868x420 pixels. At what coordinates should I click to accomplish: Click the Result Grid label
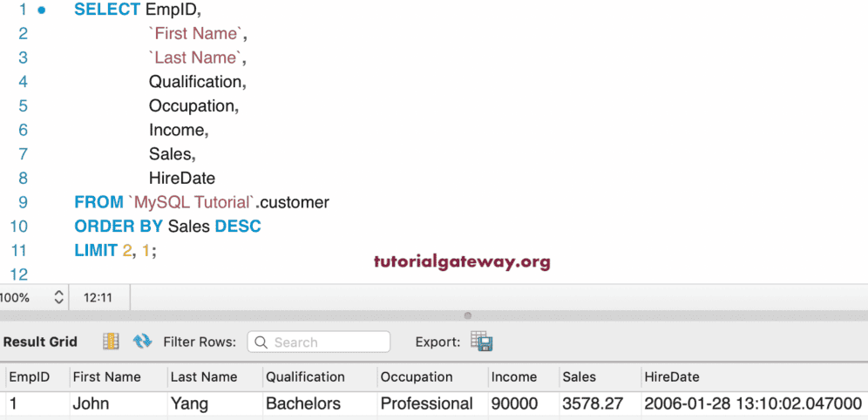[x=40, y=342]
